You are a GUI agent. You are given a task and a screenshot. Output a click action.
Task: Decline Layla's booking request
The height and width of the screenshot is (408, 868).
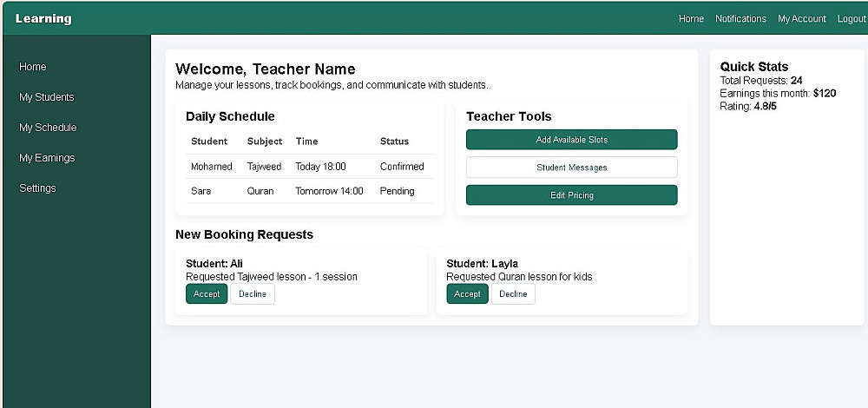[513, 294]
